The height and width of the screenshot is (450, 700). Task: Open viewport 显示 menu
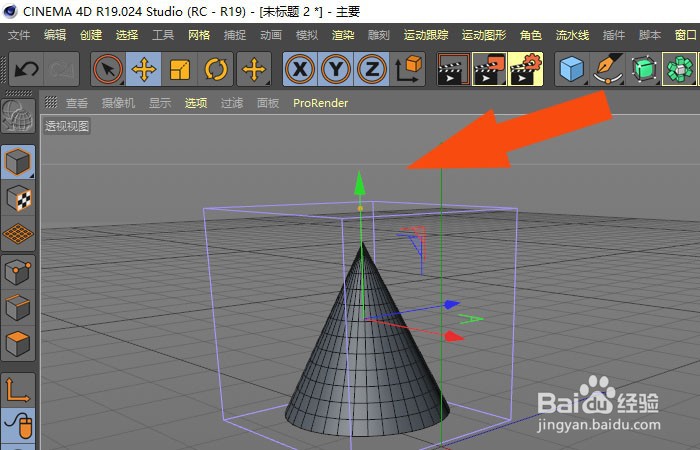coord(160,103)
